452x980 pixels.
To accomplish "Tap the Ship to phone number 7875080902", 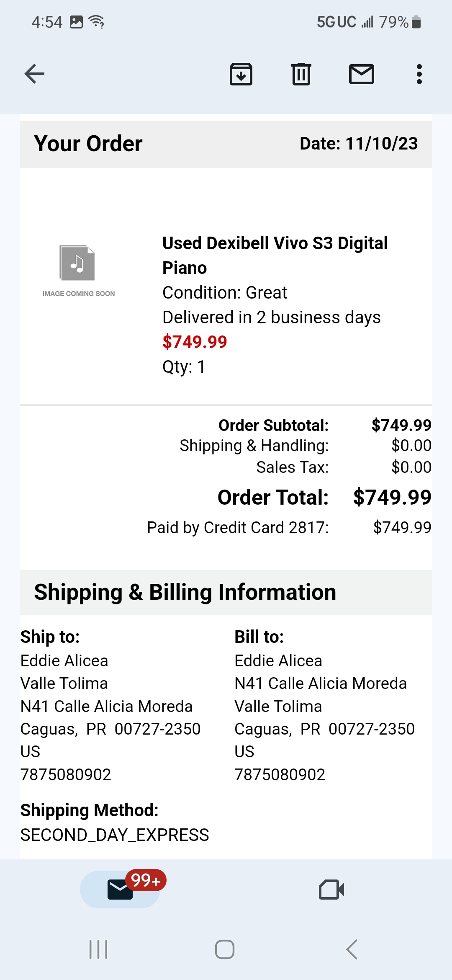I will click(x=66, y=774).
